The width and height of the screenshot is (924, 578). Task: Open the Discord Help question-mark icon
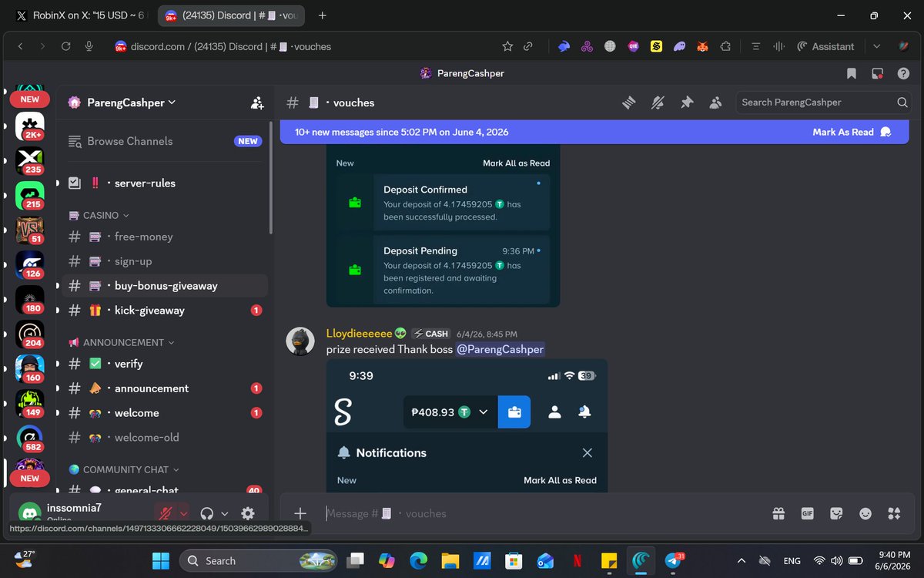click(904, 73)
